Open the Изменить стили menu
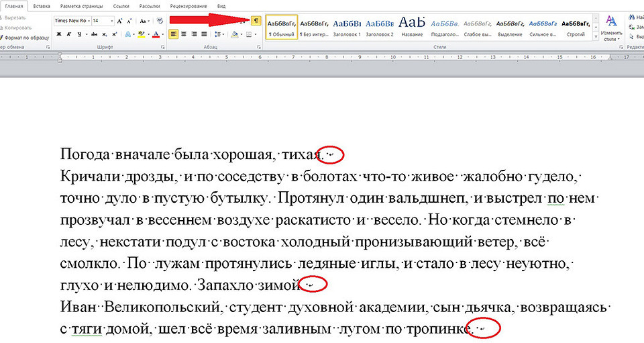This screenshot has height=343, width=644. (611, 28)
